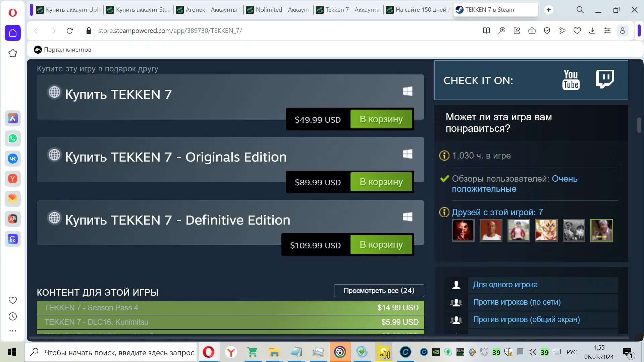Switch to 'На сайте 150 дней' tab
The width and height of the screenshot is (644, 362).
click(418, 10)
